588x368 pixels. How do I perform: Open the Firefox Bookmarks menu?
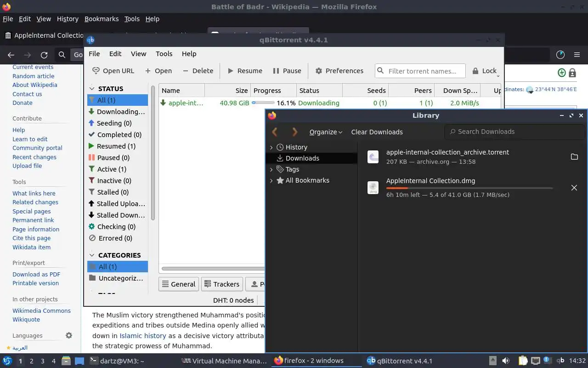(x=102, y=19)
